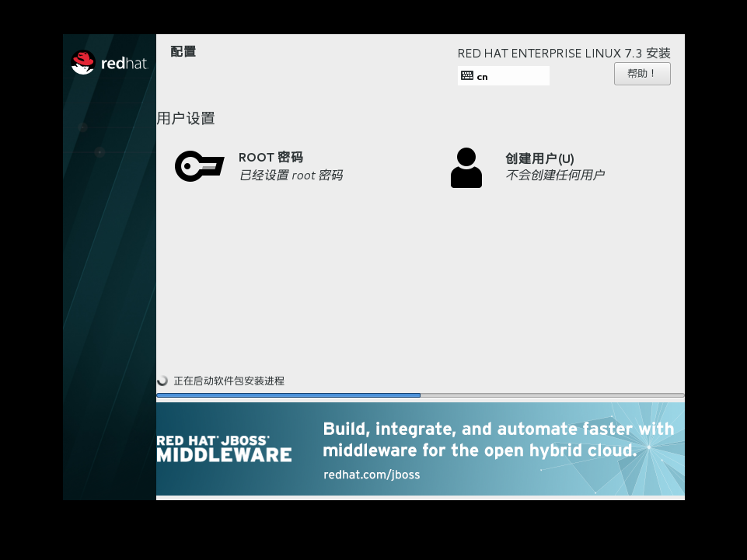Click status text 正在启动软件包安装进程
This screenshot has width=747, height=560.
(229, 381)
